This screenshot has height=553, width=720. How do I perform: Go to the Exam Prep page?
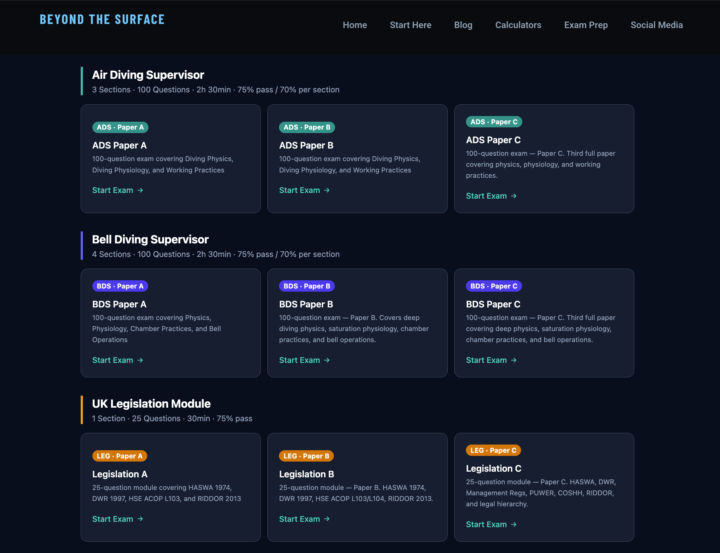point(586,25)
